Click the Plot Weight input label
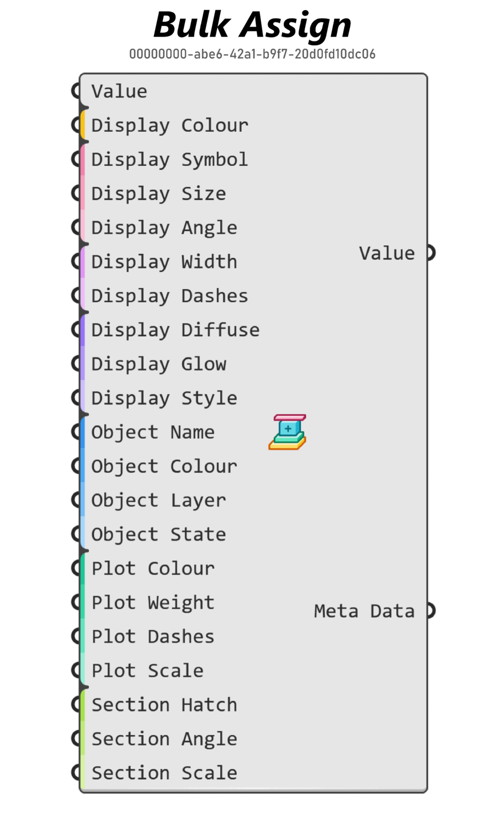 (153, 603)
